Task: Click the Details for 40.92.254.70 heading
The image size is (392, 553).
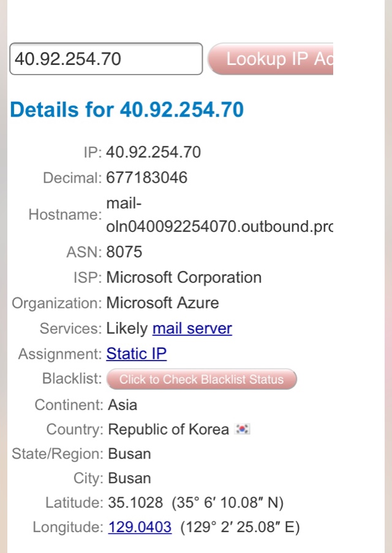Action: 127,109
